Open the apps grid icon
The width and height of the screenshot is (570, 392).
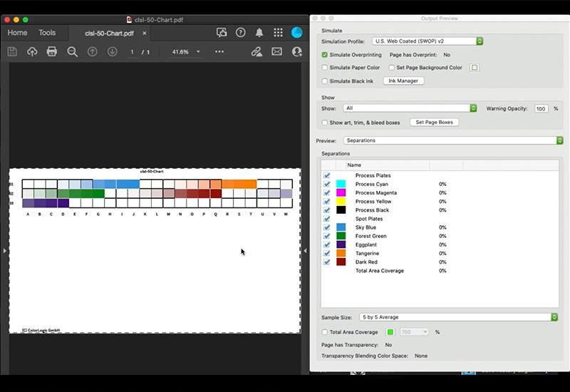tap(278, 33)
